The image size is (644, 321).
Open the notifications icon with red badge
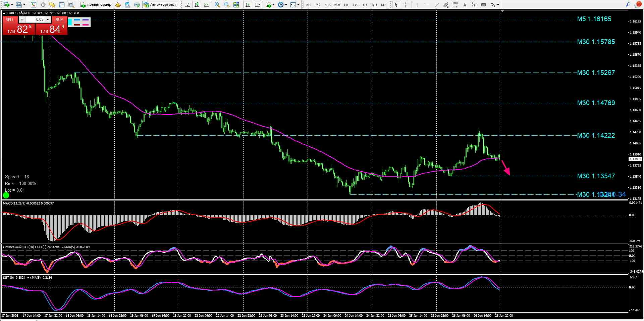click(638, 4)
